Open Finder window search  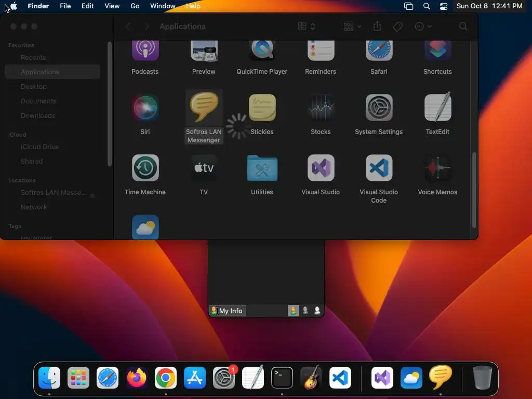[463, 26]
